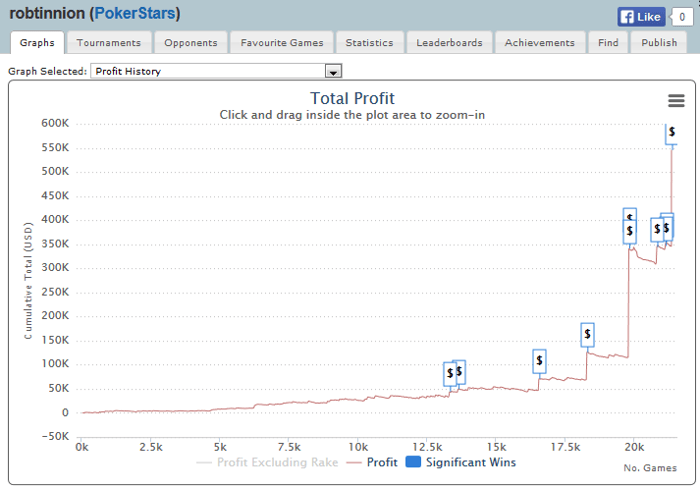Image resolution: width=700 pixels, height=488 pixels.
Task: Click the significant win marker near 150K
Action: coord(587,334)
